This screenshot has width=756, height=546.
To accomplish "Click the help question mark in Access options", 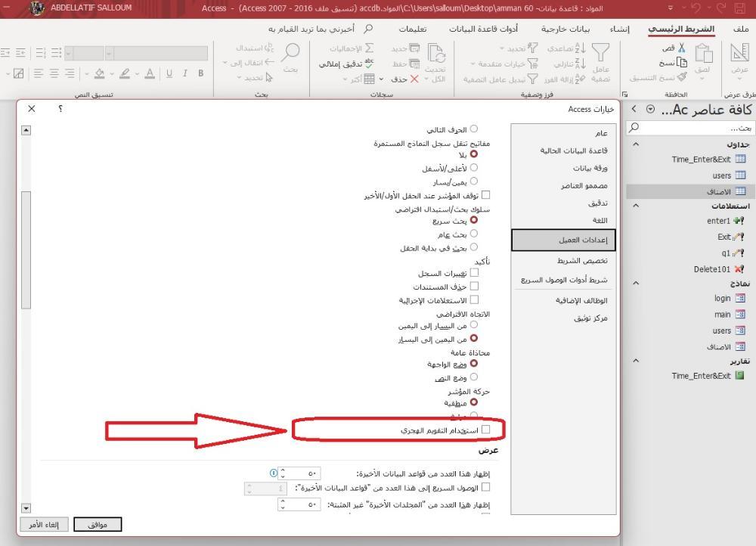I will click(60, 109).
